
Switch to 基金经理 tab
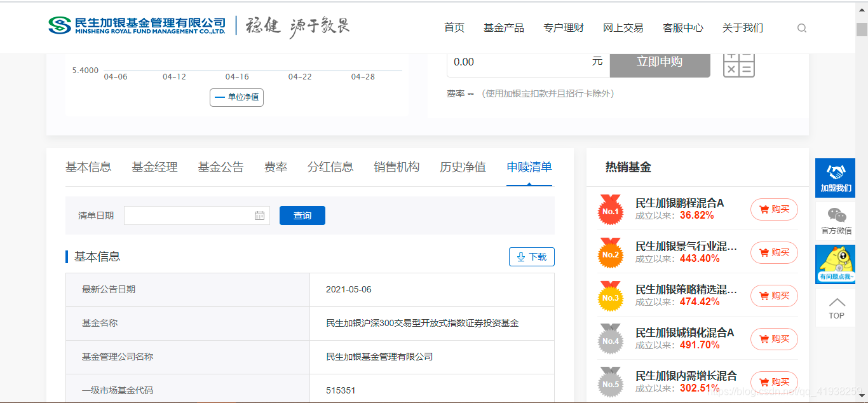pos(154,167)
